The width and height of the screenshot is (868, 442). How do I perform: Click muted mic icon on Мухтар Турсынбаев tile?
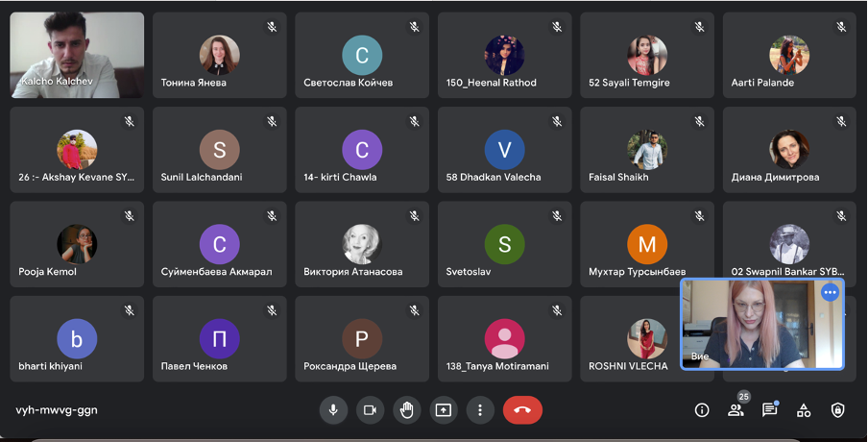(x=700, y=216)
